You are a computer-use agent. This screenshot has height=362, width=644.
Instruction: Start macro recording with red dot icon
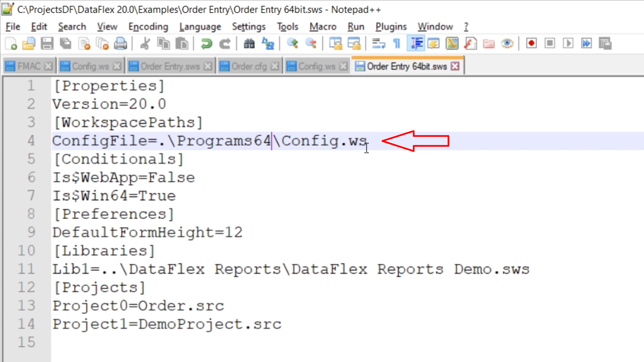[x=531, y=44]
